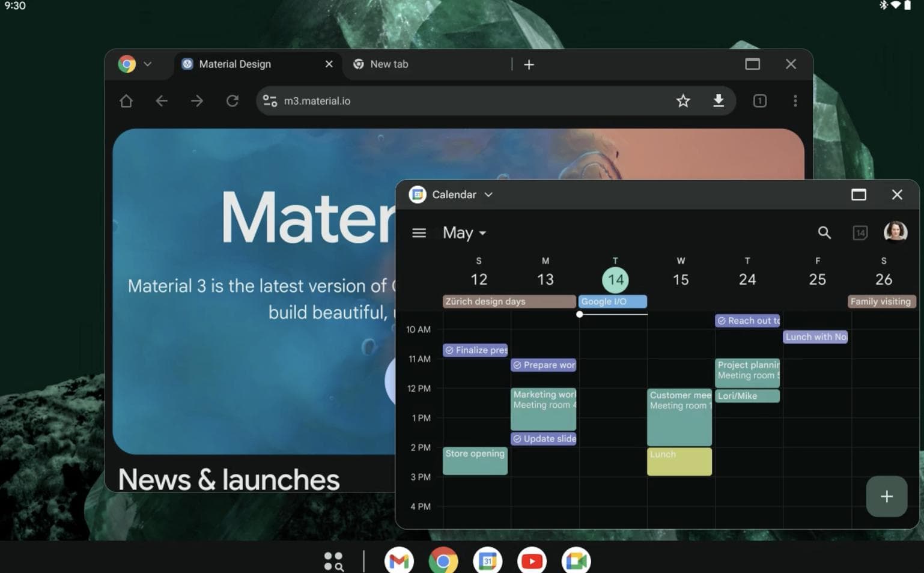The width and height of the screenshot is (924, 573).
Task: Expand Chrome window menu chevron
Action: coord(147,64)
